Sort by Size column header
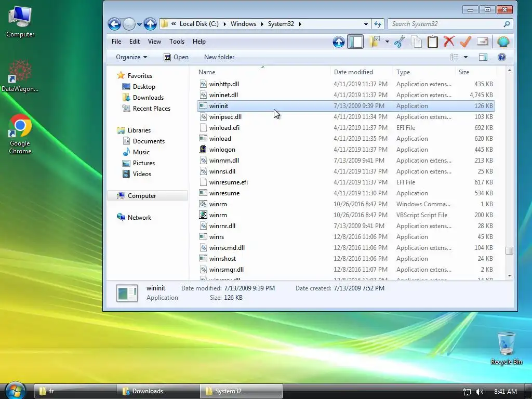 (x=476, y=72)
